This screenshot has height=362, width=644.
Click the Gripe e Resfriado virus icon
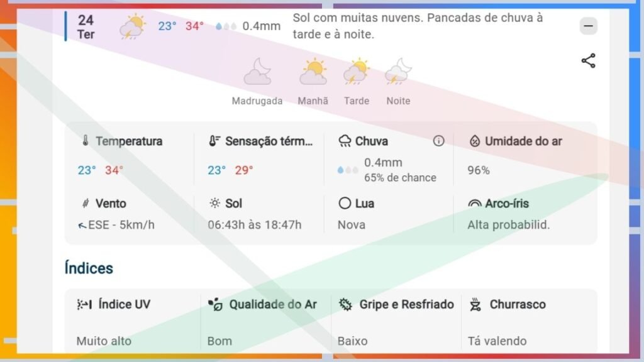(345, 305)
